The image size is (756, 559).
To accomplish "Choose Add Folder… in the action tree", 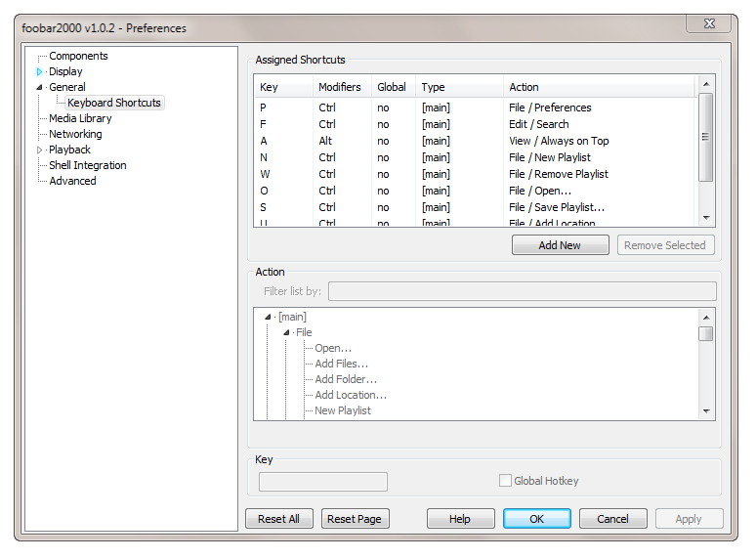I will [x=346, y=379].
